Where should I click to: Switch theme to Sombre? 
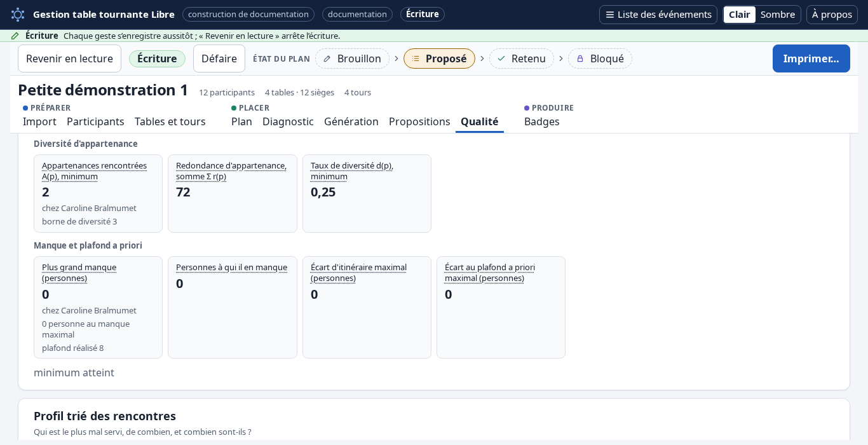[778, 15]
